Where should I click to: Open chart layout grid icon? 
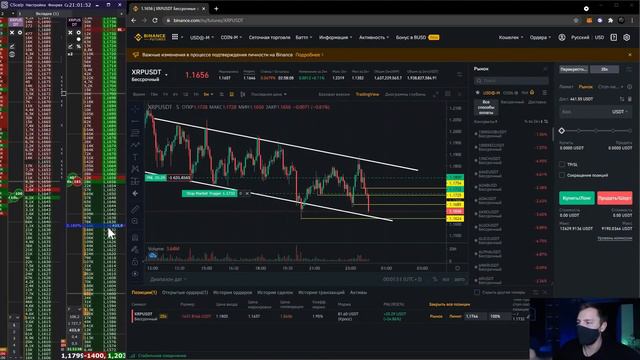click(448, 94)
